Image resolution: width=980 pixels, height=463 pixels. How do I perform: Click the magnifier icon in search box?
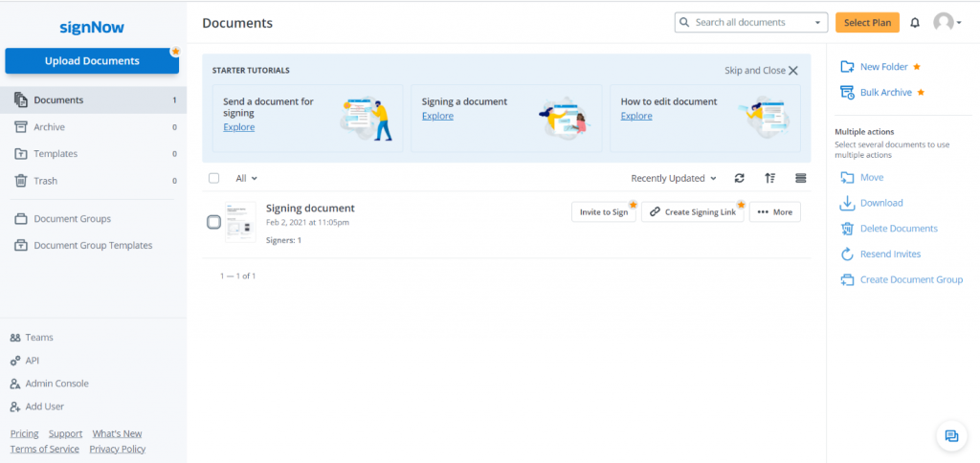click(x=684, y=23)
